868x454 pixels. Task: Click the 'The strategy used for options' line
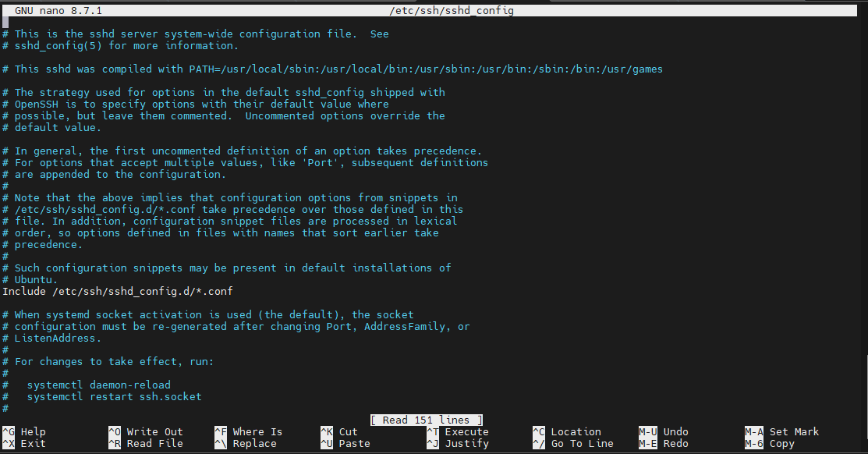click(224, 93)
